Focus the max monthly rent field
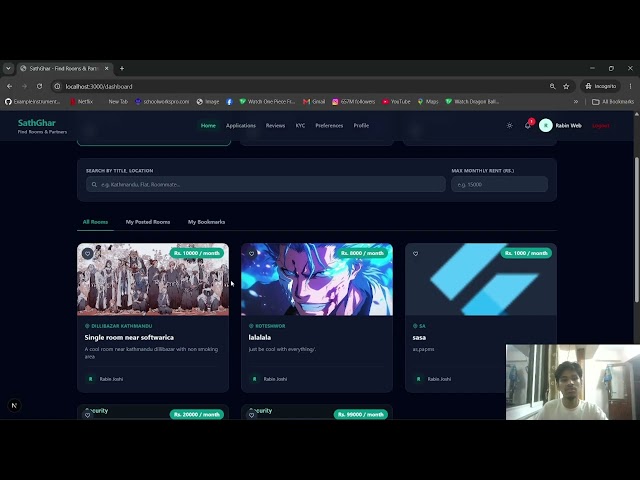640x480 pixels. [499, 184]
